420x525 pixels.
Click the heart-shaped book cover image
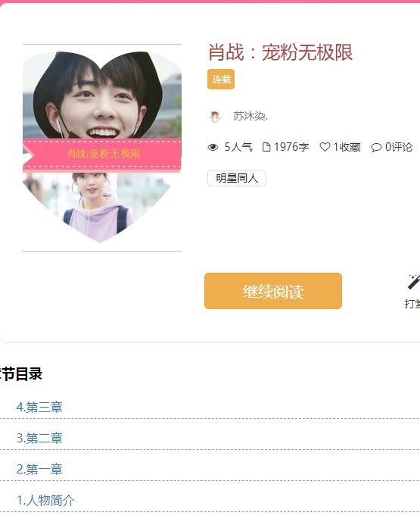click(x=102, y=147)
